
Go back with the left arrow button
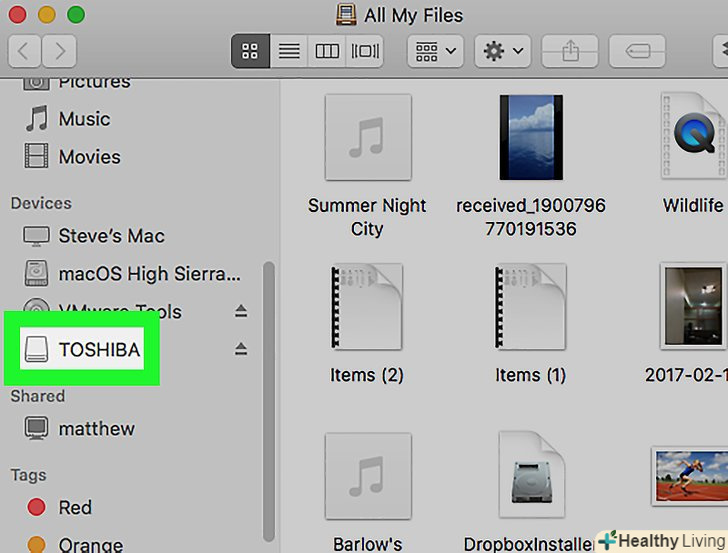(25, 51)
